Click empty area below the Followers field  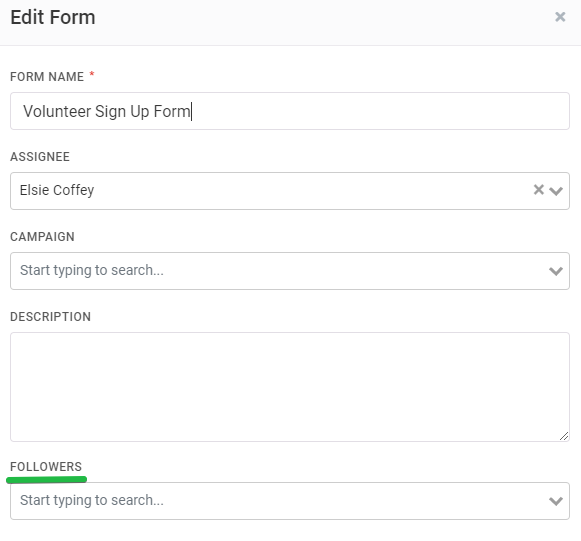pyautogui.click(x=290, y=531)
